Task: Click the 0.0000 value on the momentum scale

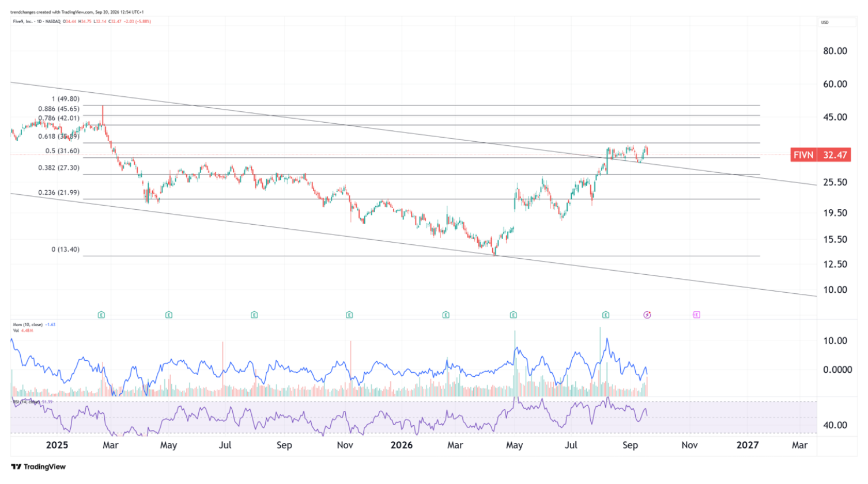Action: 837,370
